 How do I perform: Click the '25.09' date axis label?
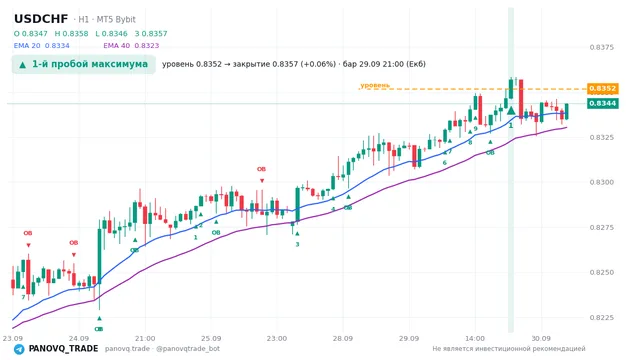pyautogui.click(x=211, y=338)
